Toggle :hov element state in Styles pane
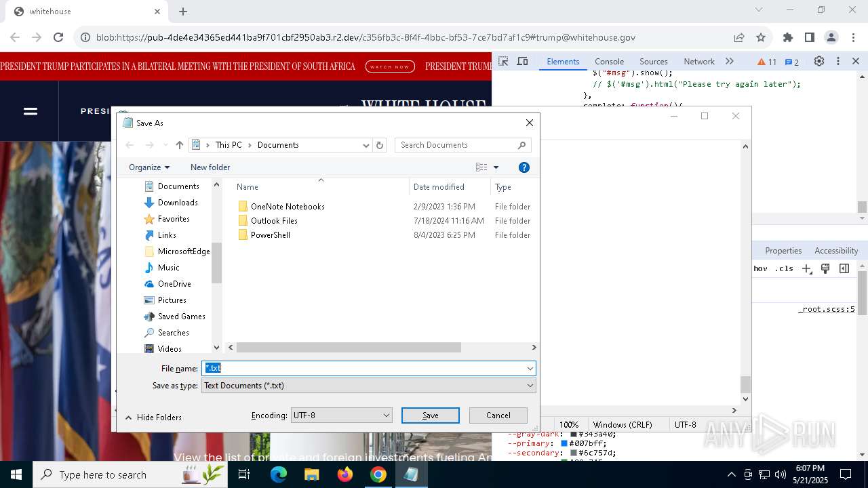Image resolution: width=868 pixels, height=488 pixels. point(761,268)
